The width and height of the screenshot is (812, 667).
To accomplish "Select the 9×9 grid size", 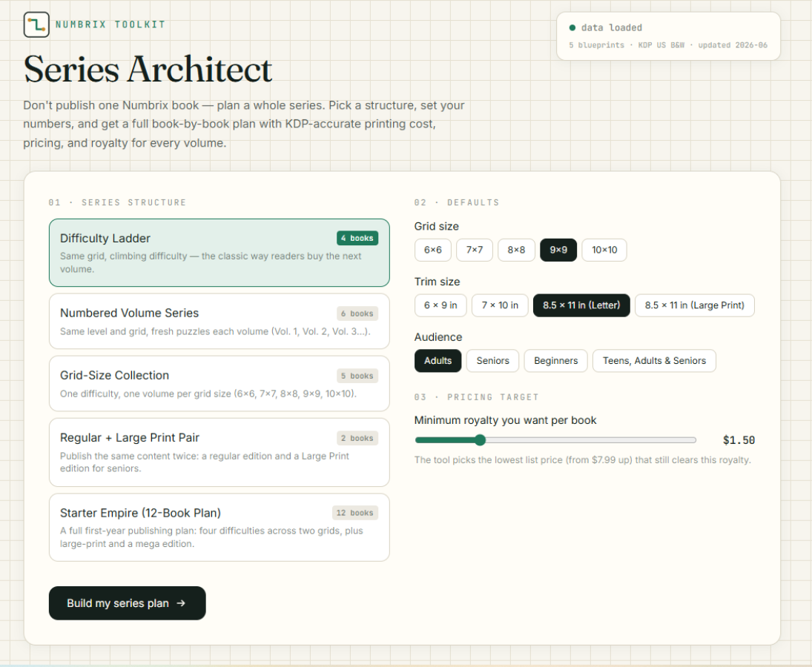I will click(x=558, y=250).
